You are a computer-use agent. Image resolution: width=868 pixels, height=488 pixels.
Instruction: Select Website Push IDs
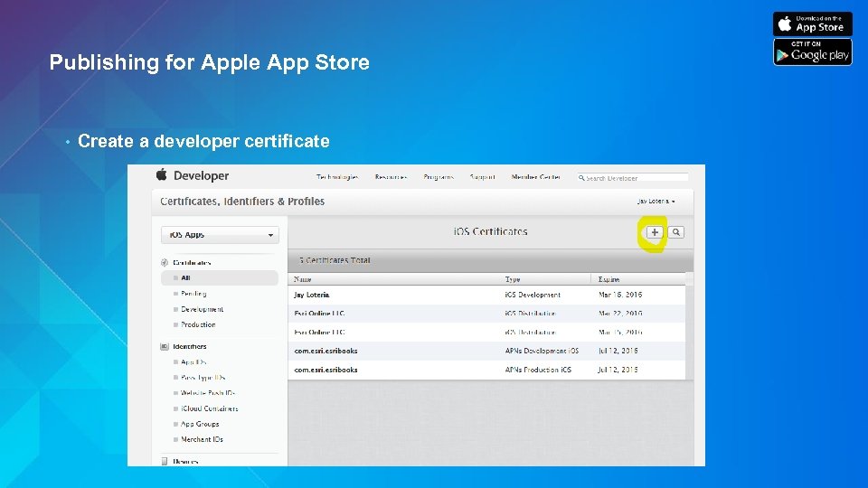point(208,393)
